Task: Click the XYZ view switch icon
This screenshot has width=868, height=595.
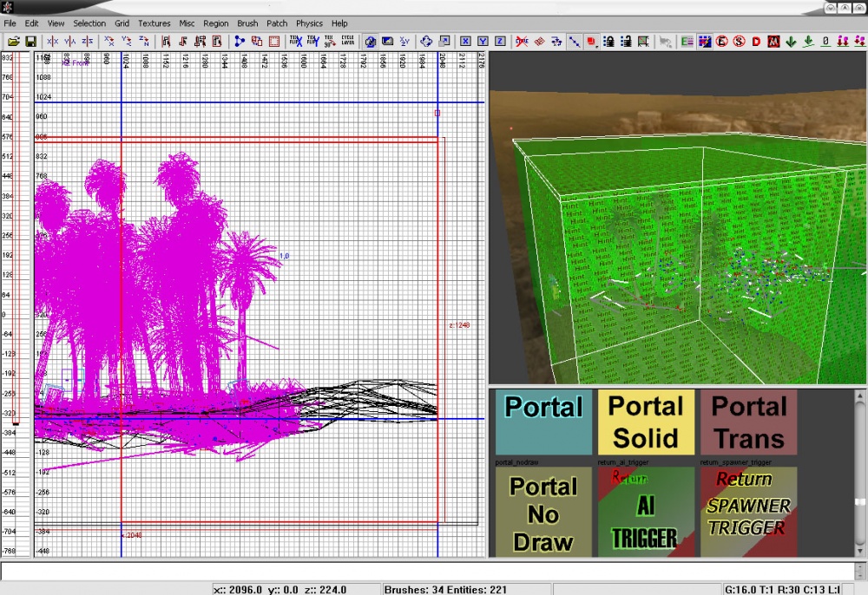Action: click(x=404, y=42)
